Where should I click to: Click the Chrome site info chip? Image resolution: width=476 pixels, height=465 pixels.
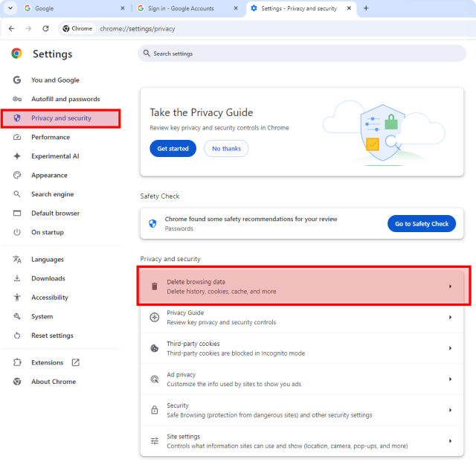[x=77, y=28]
